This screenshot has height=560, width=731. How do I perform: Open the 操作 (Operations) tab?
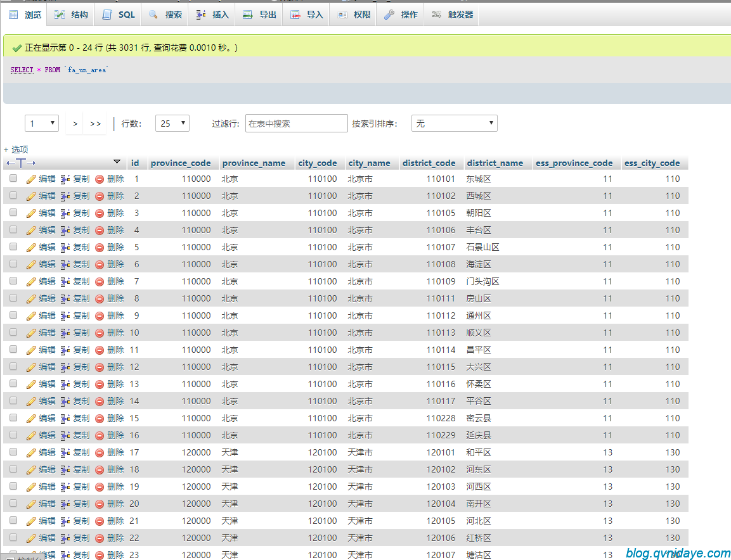[x=401, y=15]
